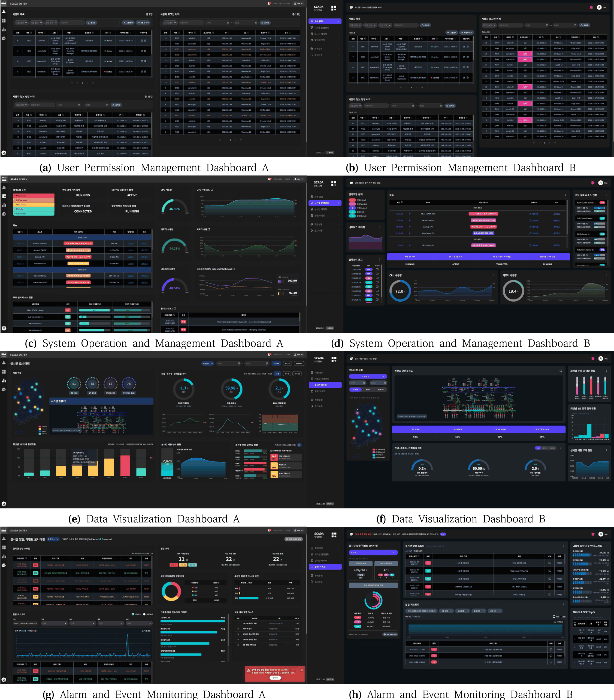Select 15분 interval in panel (e) trend card
Image resolution: width=614 pixels, height=700 pixels.
(x=277, y=374)
